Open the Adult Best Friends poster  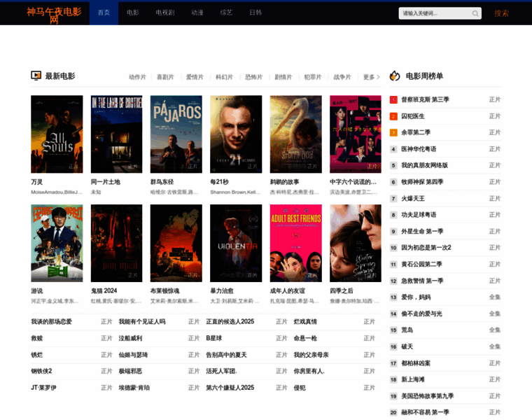pos(296,243)
